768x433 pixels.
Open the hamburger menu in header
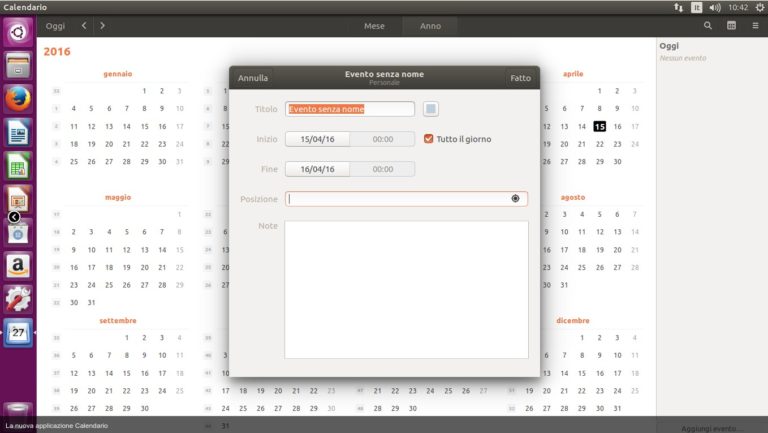[x=755, y=25]
